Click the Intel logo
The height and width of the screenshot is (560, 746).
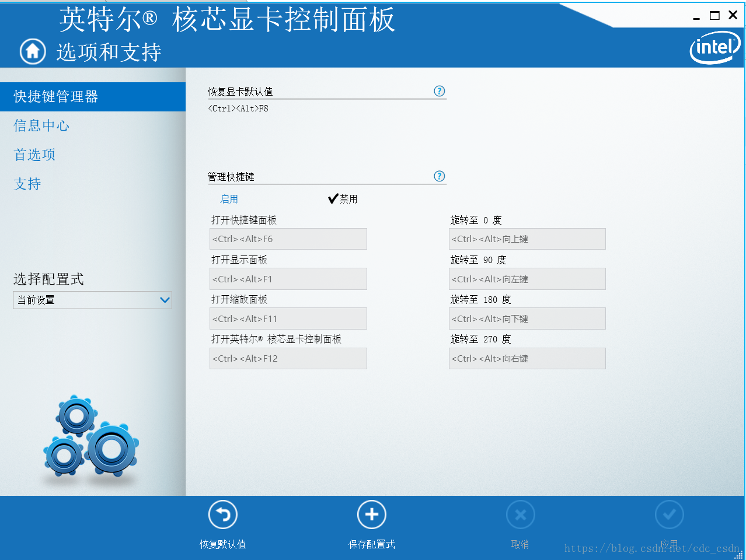714,47
